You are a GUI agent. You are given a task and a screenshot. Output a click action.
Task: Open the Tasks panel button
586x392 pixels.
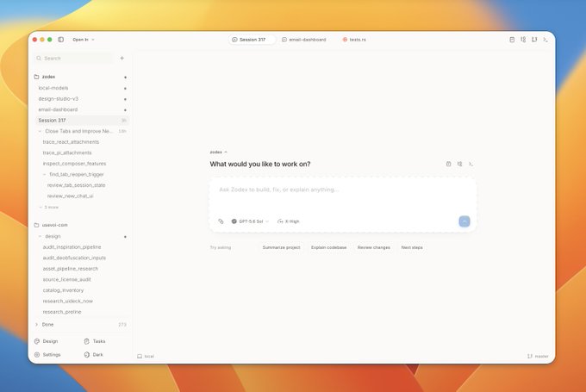click(x=95, y=341)
